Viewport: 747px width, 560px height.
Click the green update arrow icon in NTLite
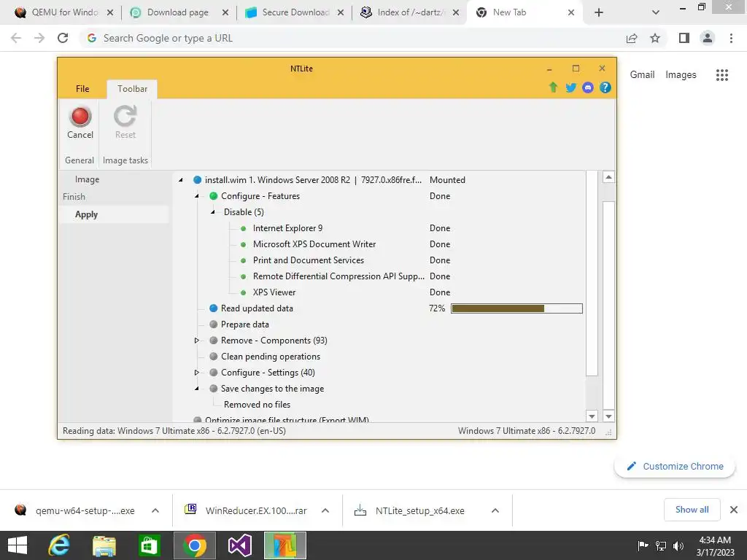click(x=553, y=87)
